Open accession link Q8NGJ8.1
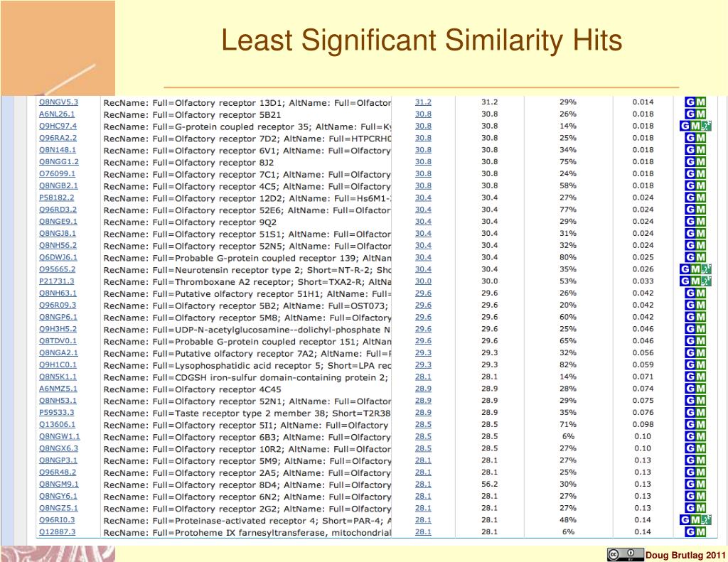 (58, 234)
